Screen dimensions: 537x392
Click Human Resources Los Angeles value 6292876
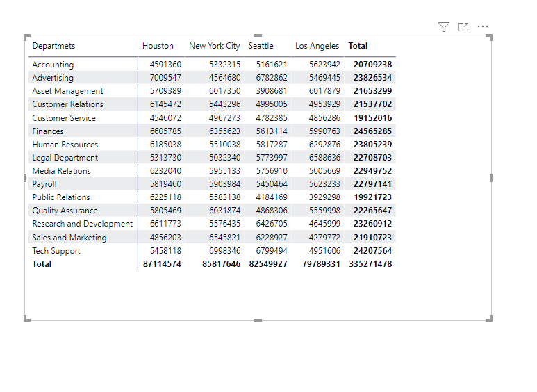tap(324, 145)
